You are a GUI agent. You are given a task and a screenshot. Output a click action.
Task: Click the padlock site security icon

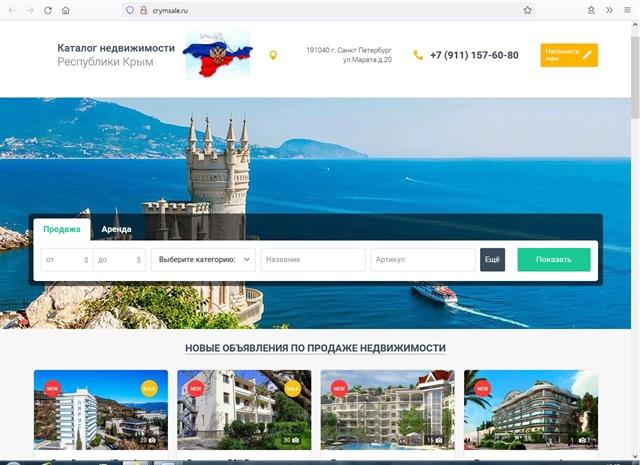pos(144,10)
